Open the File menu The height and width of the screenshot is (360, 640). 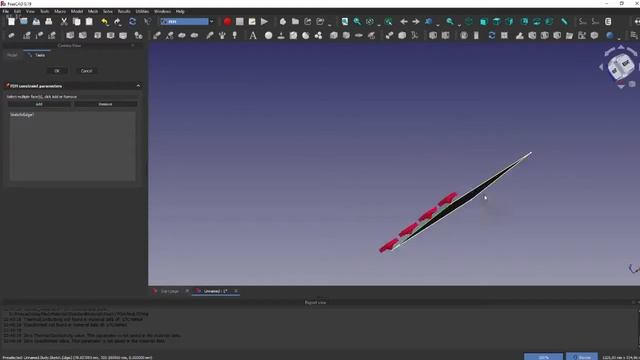tap(6, 11)
